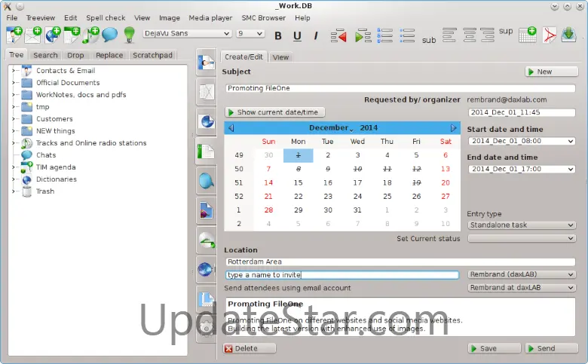
Task: Click the red PDF export icon
Action: [550, 35]
